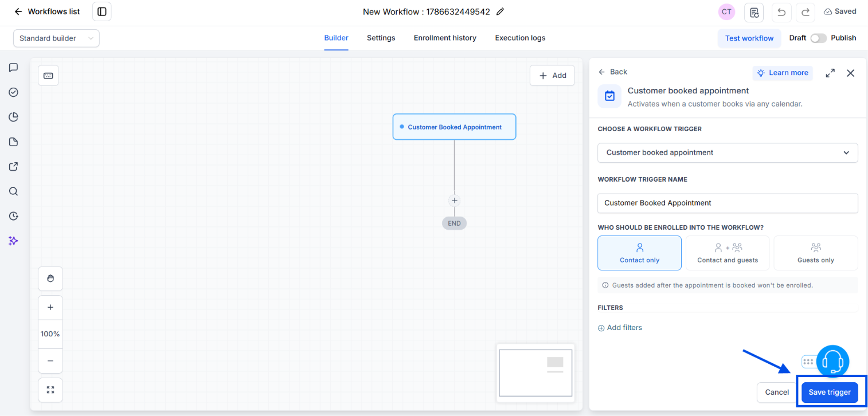
Task: Click the Add button on canvas
Action: (552, 76)
